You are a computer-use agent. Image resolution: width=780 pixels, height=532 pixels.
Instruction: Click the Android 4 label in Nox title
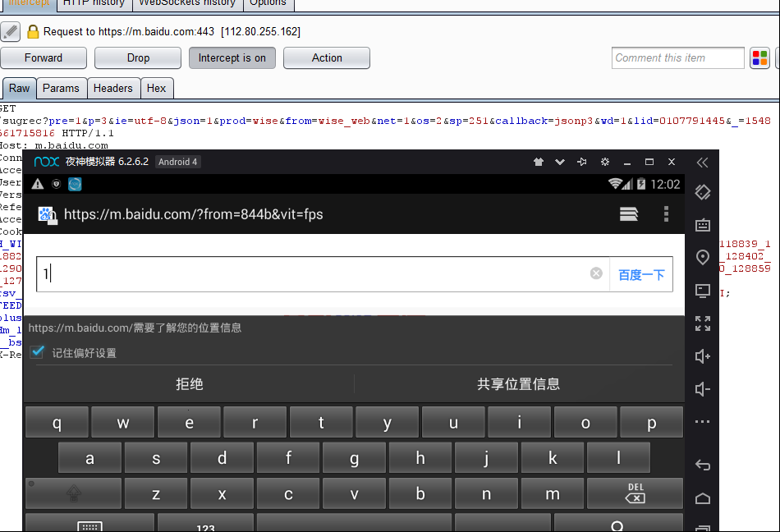tap(178, 162)
